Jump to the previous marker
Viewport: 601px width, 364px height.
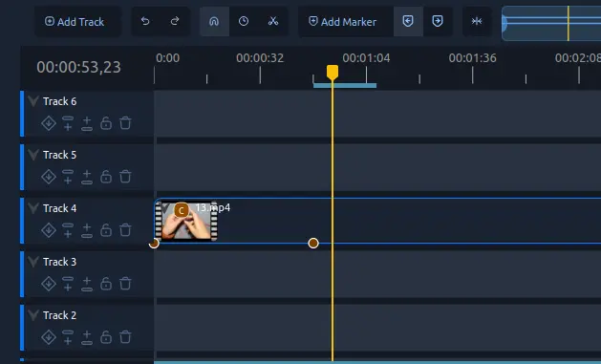tap(408, 21)
